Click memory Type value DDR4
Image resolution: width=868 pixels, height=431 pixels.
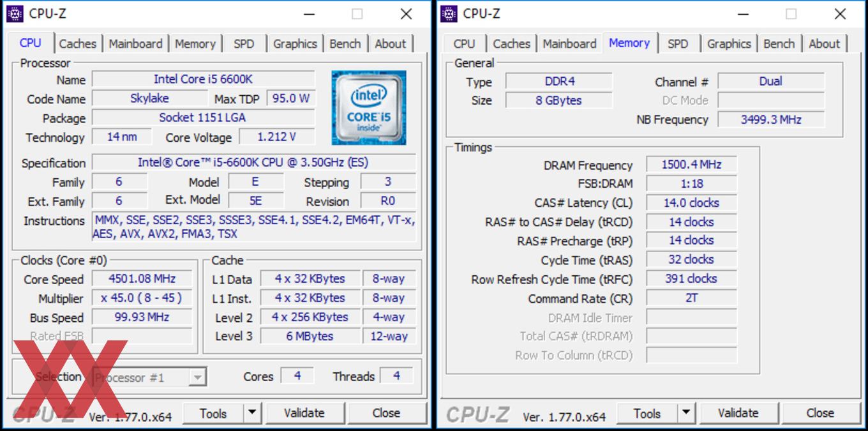click(x=559, y=81)
